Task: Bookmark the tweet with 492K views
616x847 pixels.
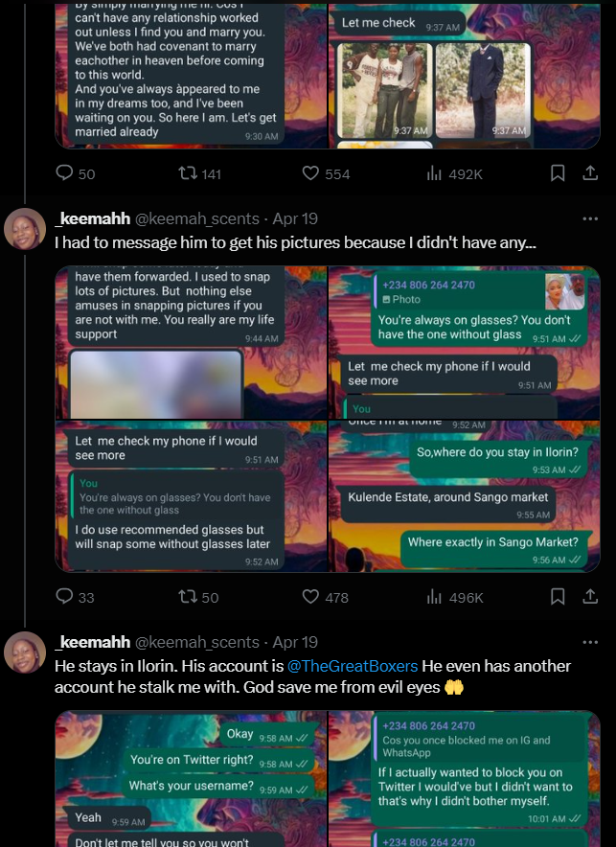Action: [558, 173]
